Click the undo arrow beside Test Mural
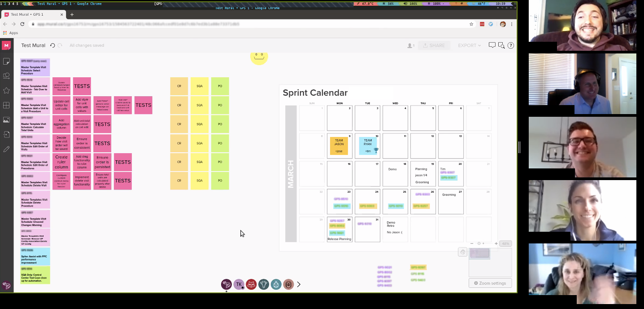This screenshot has height=309, width=644. (x=52, y=45)
